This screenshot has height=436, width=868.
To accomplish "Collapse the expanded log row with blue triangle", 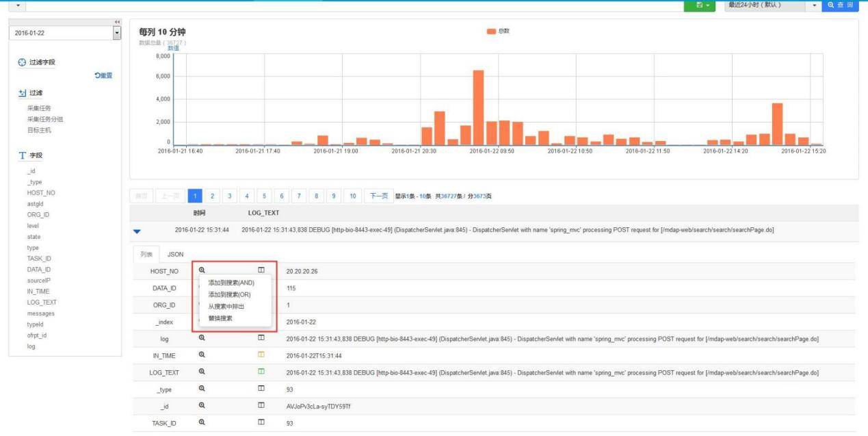I will (137, 231).
